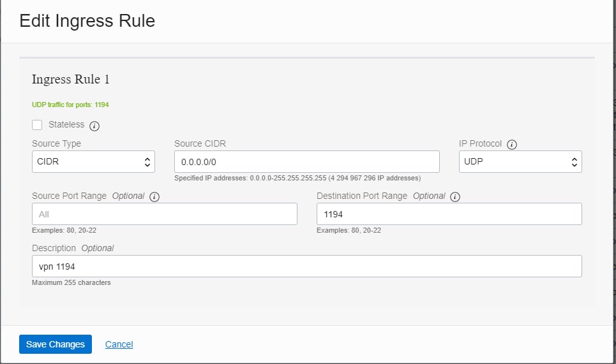Click Examples text under Source Port Range

coord(64,230)
